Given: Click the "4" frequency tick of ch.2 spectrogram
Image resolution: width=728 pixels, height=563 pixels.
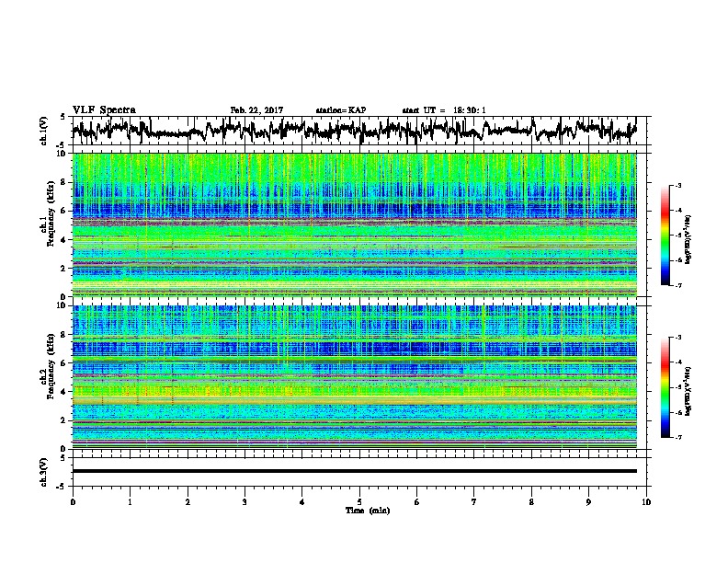Looking at the screenshot, I should (x=65, y=392).
